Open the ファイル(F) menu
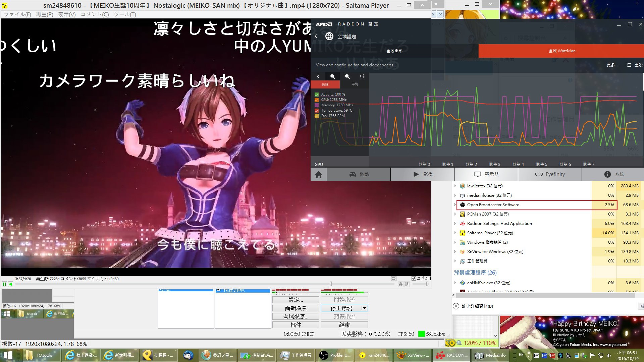This screenshot has width=644, height=362. 17,14
